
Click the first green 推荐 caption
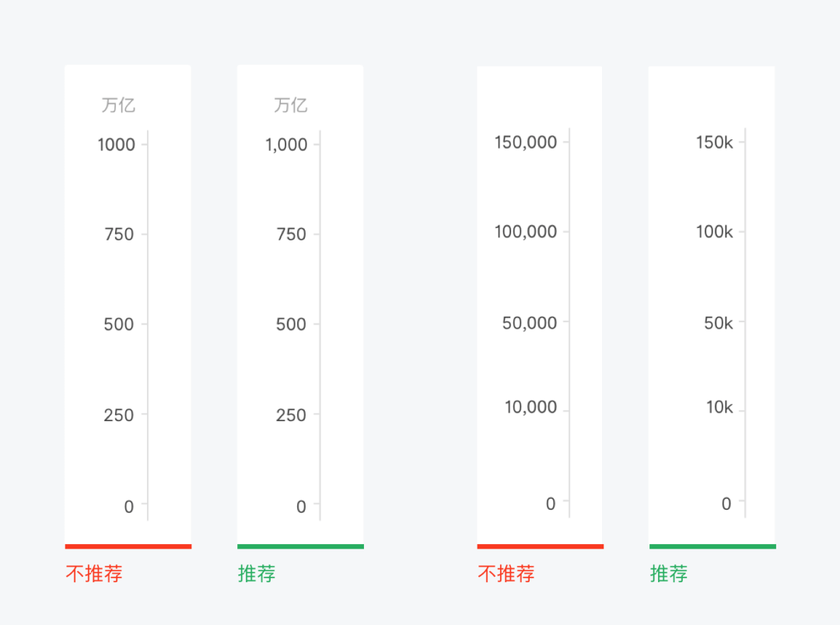click(257, 574)
